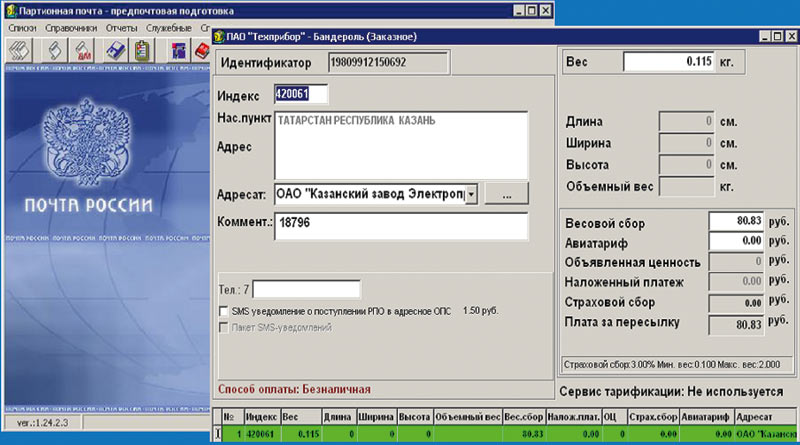800x445 pixels.
Task: Click the Весовой сбор field 80.83
Action: 736,221
